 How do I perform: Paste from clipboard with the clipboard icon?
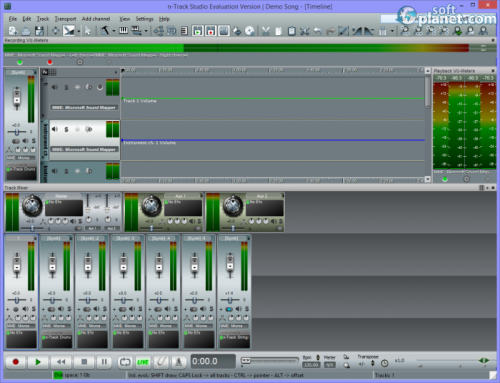291,31
